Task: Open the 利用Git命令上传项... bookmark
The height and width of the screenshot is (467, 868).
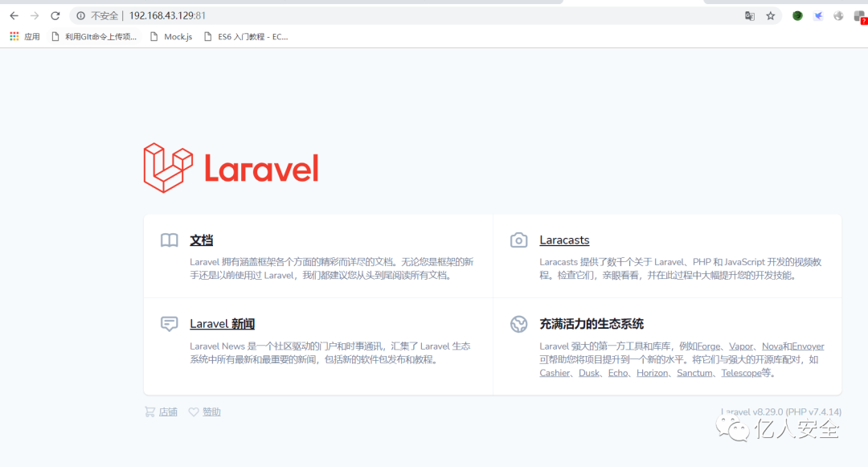Action: (x=94, y=36)
